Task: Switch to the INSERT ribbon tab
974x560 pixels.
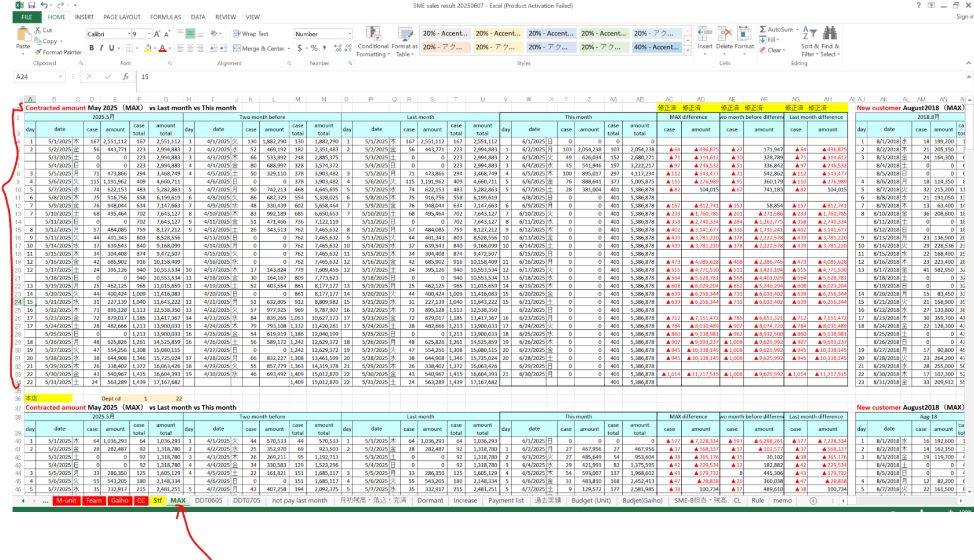Action: click(84, 17)
